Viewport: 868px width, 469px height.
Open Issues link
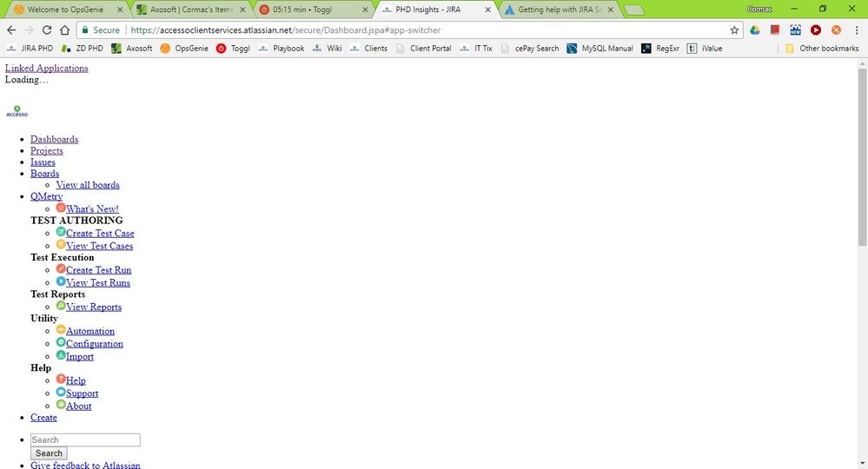(x=43, y=162)
